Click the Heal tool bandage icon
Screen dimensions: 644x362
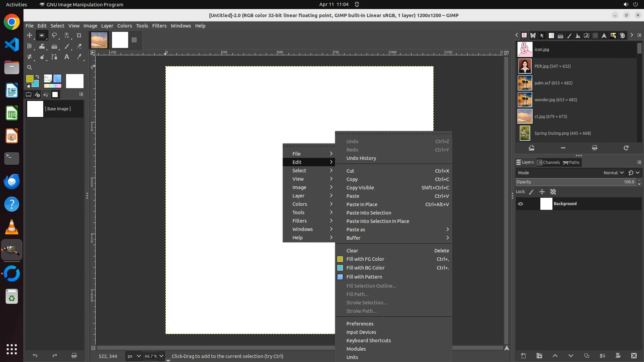click(30, 57)
